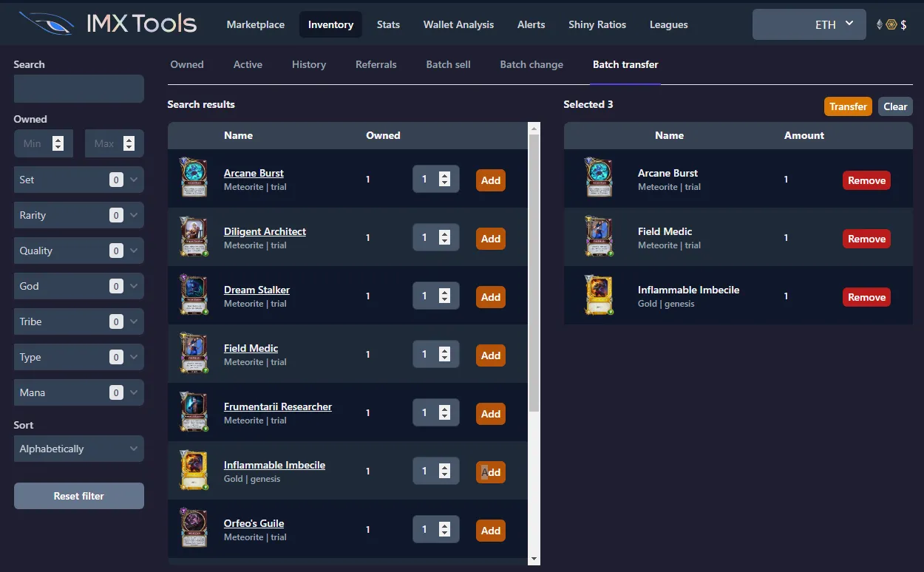Click the Search text field
924x572 pixels.
[79, 89]
